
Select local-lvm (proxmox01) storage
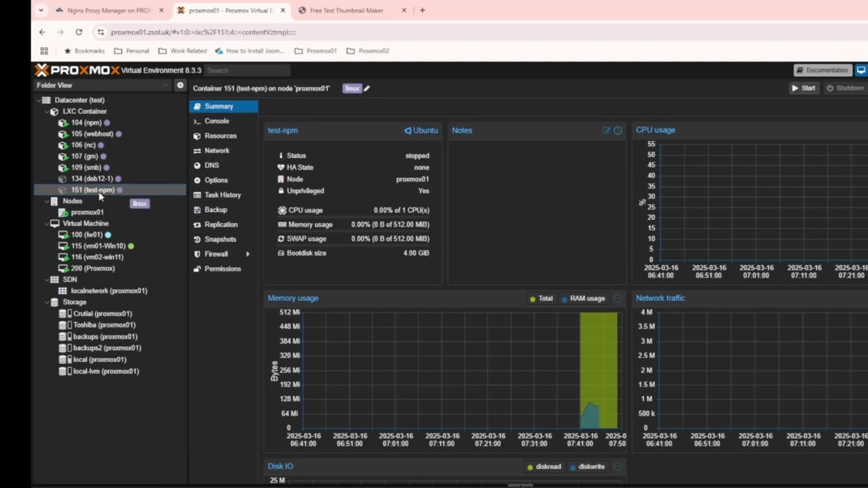coord(106,371)
